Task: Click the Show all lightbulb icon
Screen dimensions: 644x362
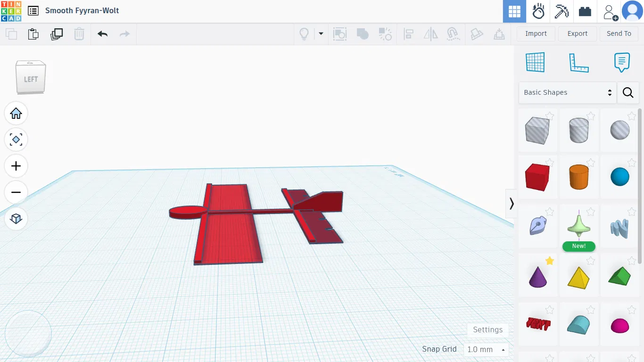Action: pos(304,34)
